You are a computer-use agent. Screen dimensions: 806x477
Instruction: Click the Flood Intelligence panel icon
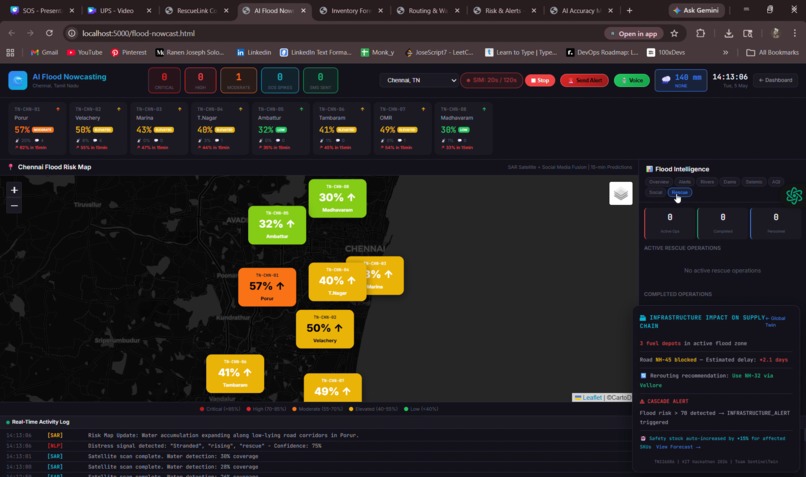649,169
